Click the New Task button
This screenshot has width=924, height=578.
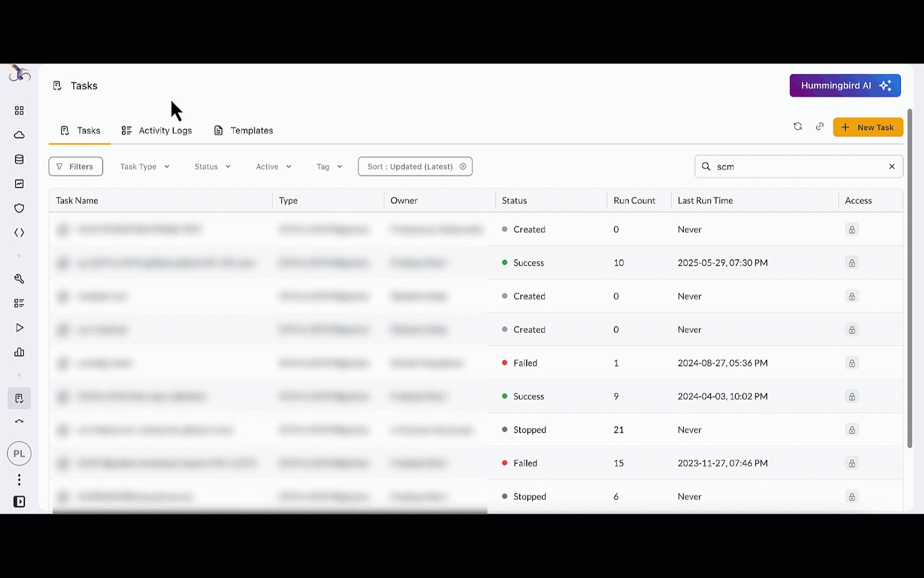[x=867, y=127]
